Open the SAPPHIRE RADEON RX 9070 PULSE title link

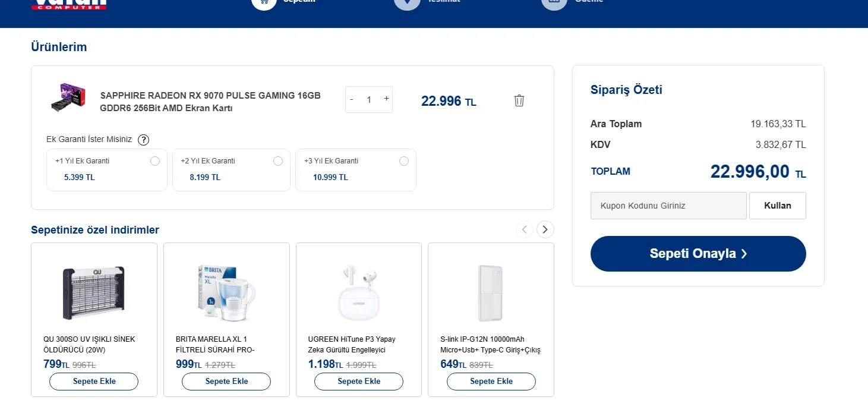tap(210, 102)
